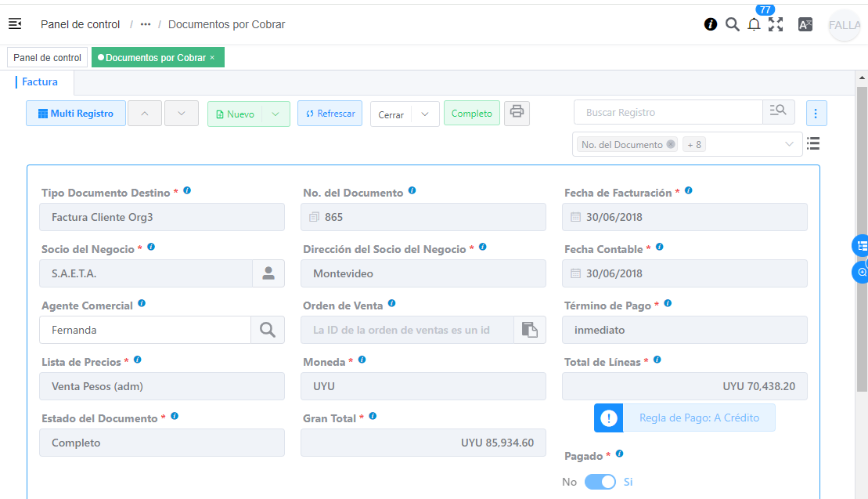Viewport: 868px width, 499px height.
Task: Open notifications bell with 77 badge
Action: click(x=754, y=24)
